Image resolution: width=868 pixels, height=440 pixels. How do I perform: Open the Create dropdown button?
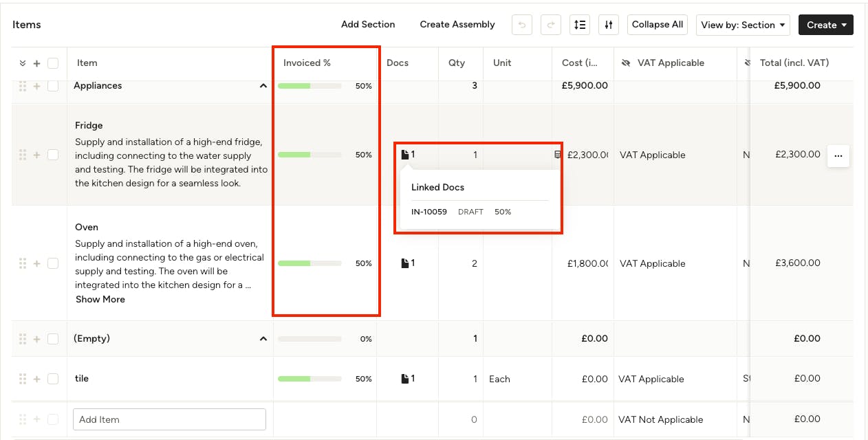[826, 25]
